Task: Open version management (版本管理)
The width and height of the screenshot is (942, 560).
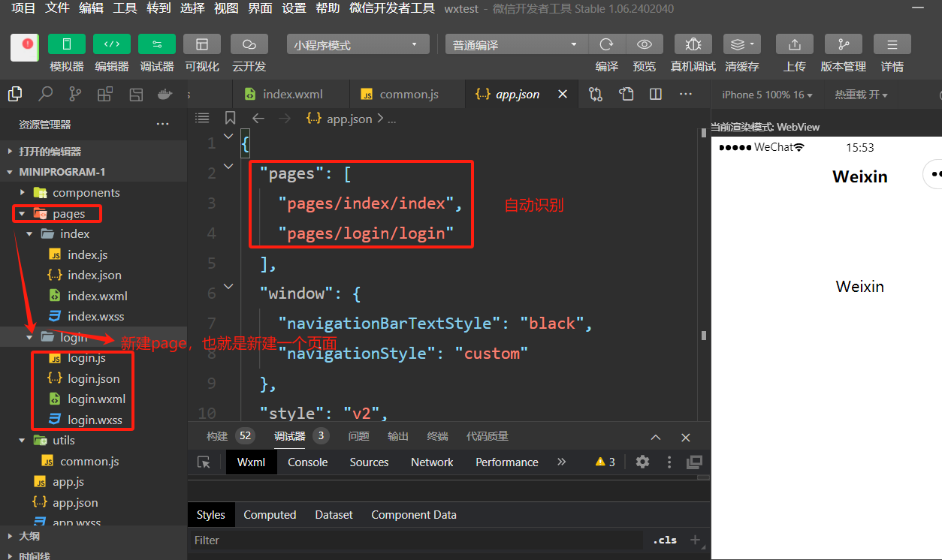Action: click(844, 44)
